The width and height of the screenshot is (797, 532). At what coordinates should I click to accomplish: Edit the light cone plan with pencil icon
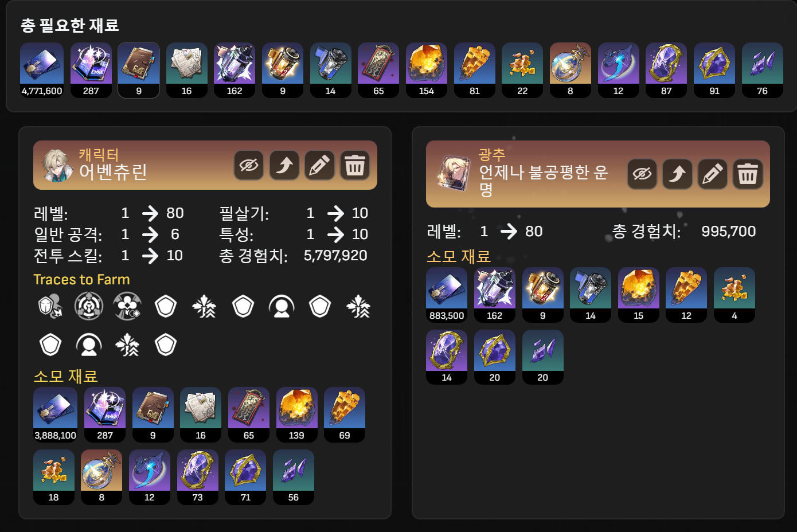click(713, 174)
